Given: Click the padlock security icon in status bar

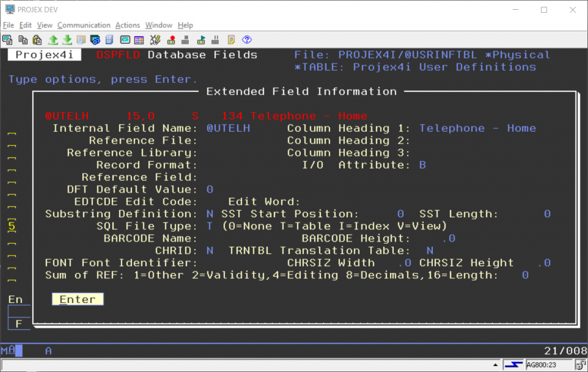Looking at the screenshot, I should tap(581, 365).
